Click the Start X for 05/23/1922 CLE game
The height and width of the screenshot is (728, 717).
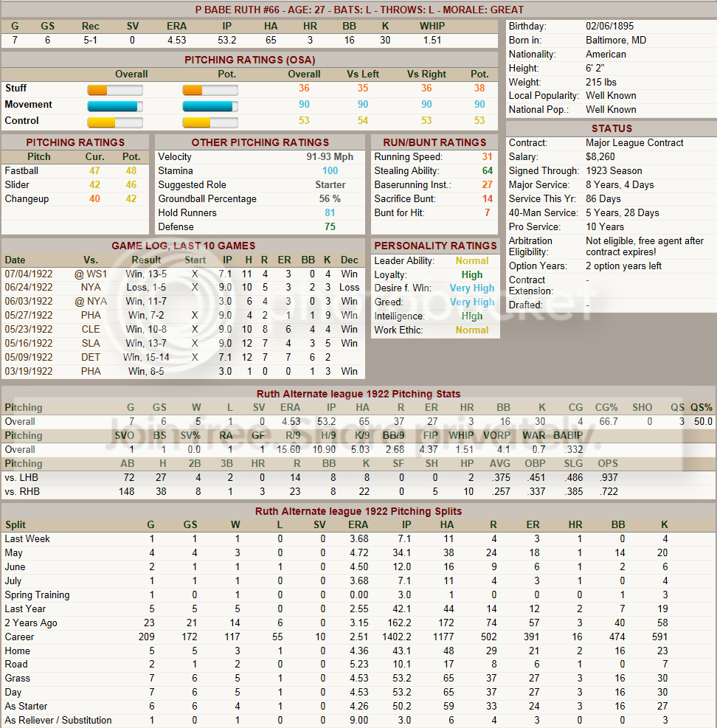[x=195, y=330]
